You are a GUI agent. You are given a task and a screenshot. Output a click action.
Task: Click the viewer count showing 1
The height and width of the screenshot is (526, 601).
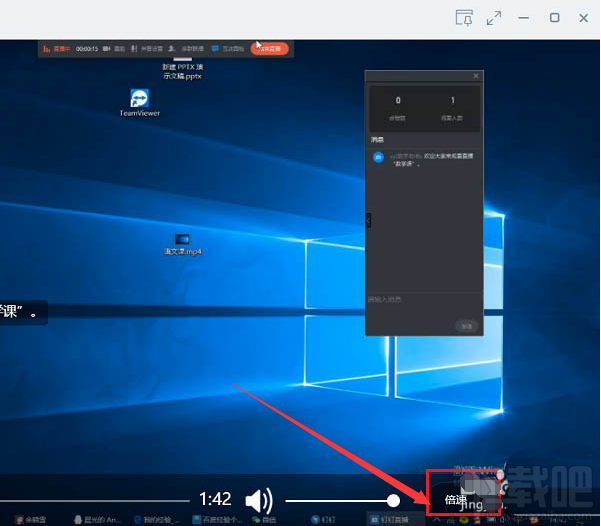click(x=453, y=100)
